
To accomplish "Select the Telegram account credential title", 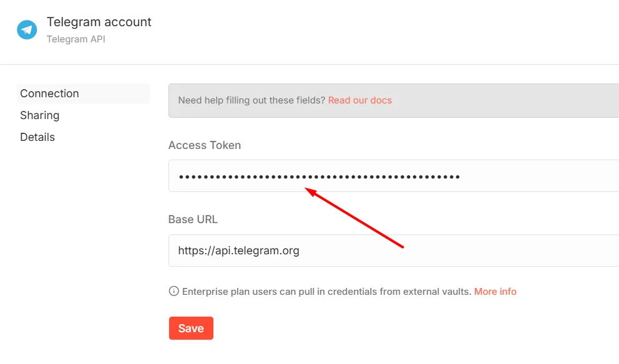I will coord(99,22).
